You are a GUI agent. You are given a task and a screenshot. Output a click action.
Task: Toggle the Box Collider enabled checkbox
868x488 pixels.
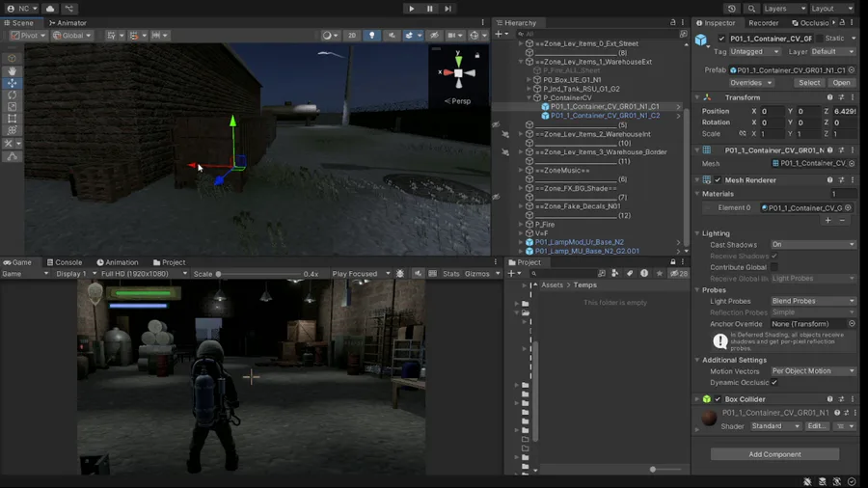pyautogui.click(x=718, y=399)
